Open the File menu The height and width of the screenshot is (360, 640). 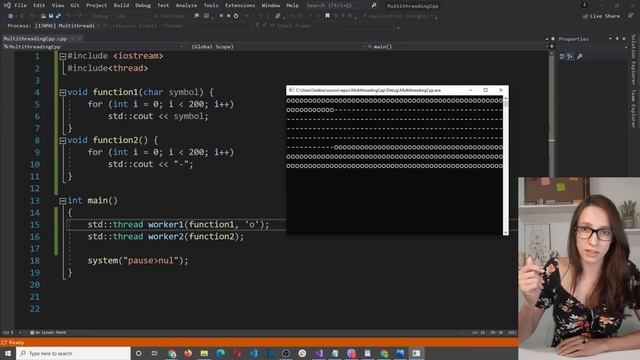coord(20,5)
